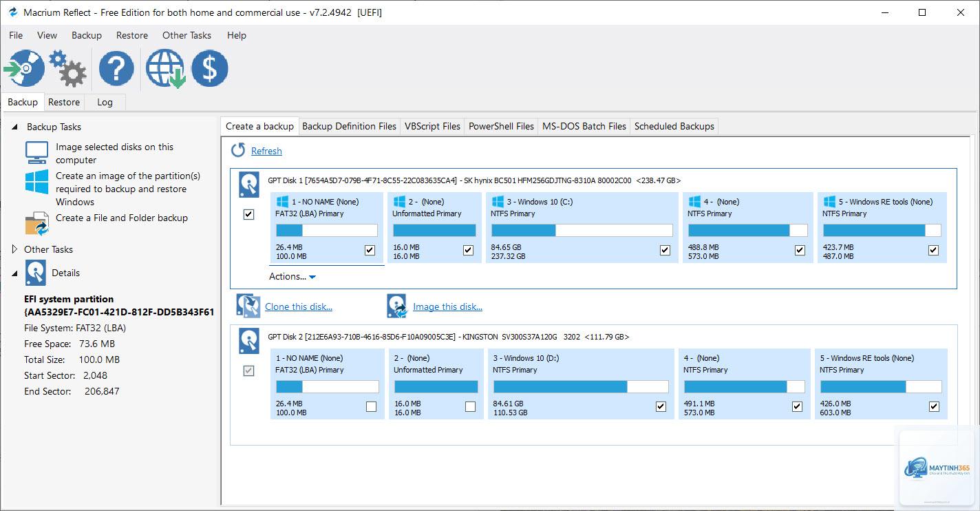The width and height of the screenshot is (980, 511).
Task: Select the Disk 2 Windows RE tools partition label
Action: coord(866,358)
